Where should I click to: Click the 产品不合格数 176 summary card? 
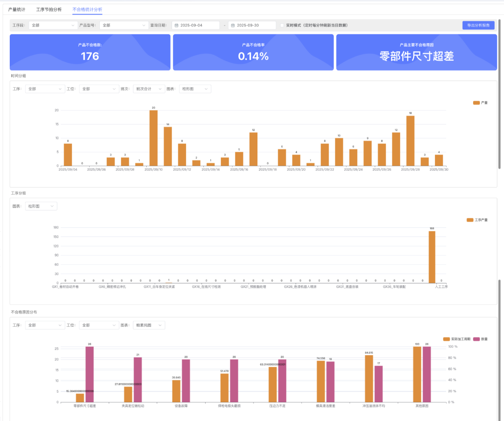[x=90, y=52]
